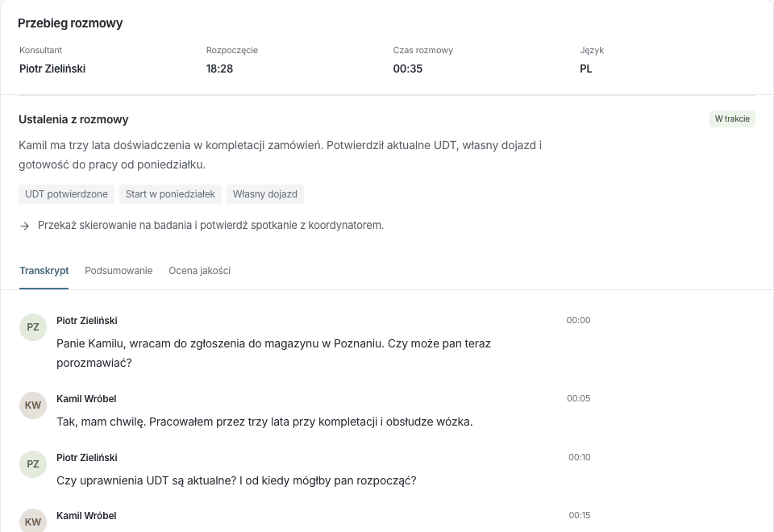Image resolution: width=774 pixels, height=532 pixels.
Task: Click the timestamp "00:10"
Action: tap(580, 457)
